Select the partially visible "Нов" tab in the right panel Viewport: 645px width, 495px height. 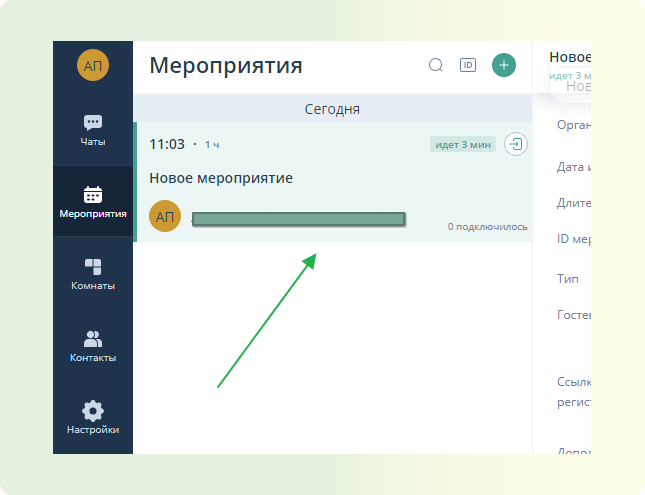point(576,87)
